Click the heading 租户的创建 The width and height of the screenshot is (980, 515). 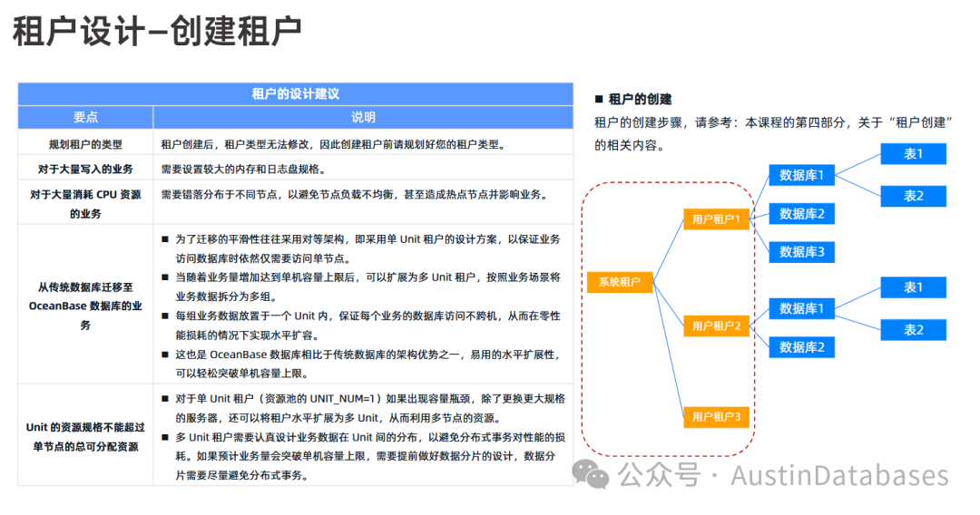point(640,99)
